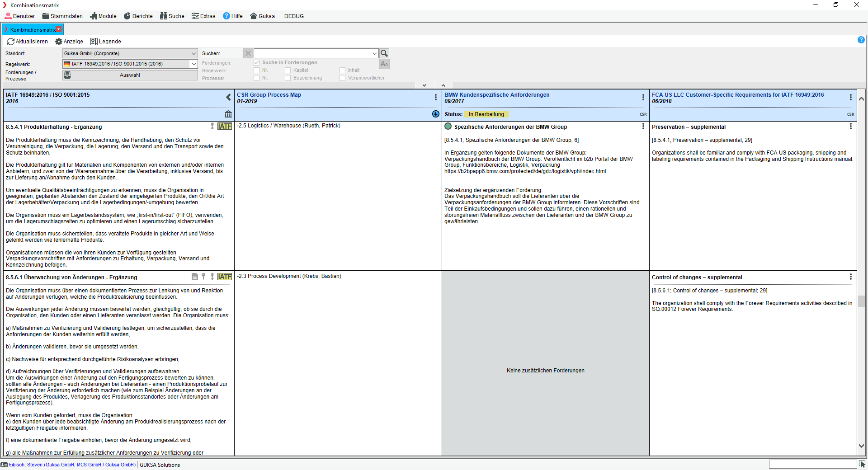Open the blue help question mark

tap(861, 40)
